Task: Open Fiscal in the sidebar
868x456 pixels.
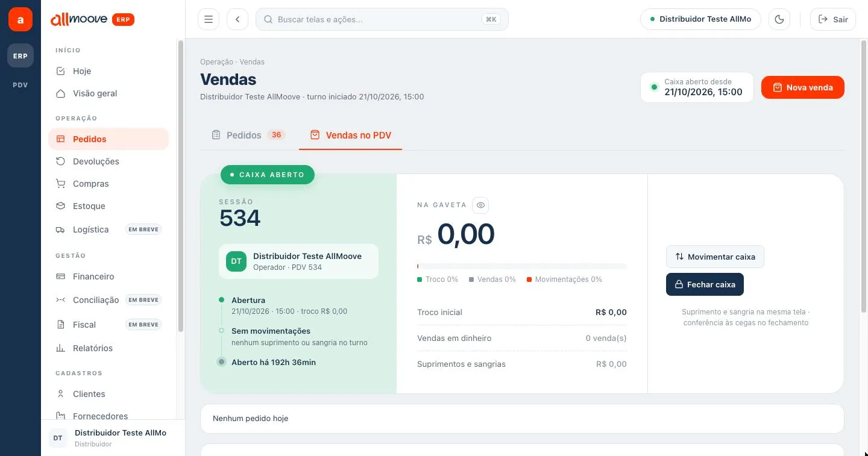Action: click(108, 325)
